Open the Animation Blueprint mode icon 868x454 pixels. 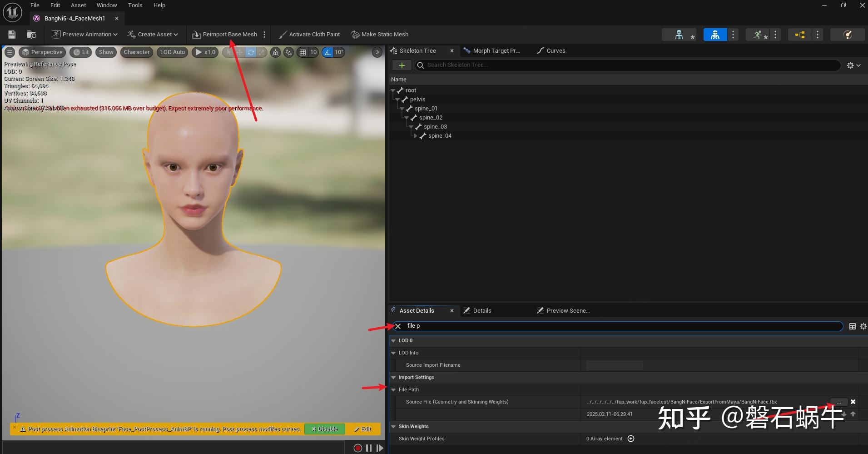(800, 35)
